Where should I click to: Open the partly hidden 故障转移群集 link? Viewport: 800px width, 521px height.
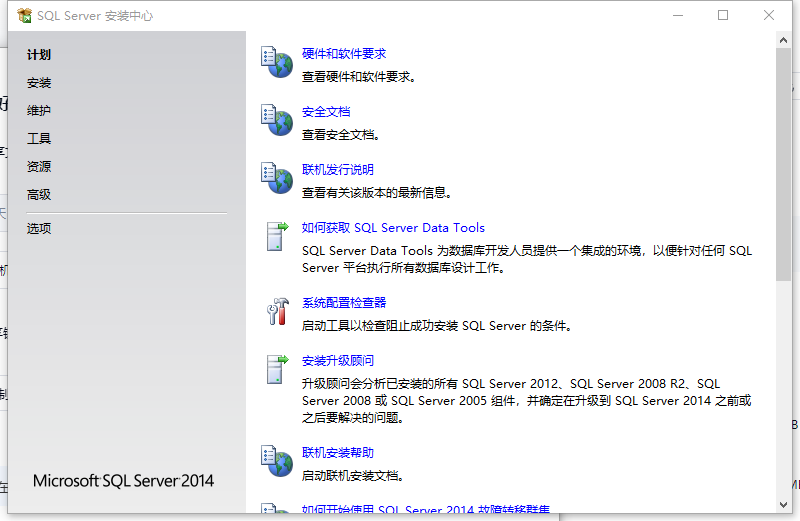coord(426,509)
